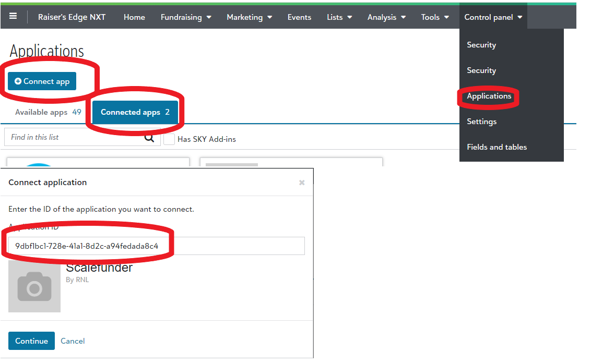Click the Scalefunder app name
Screen dimensions: 591x364
(x=99, y=268)
